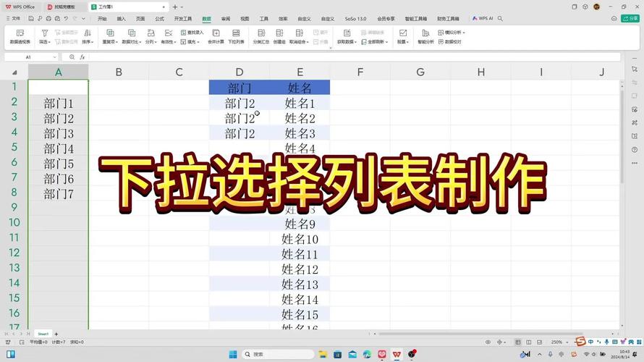
Task: Click the taskbar 搜索 search box
Action: [x=278, y=354]
